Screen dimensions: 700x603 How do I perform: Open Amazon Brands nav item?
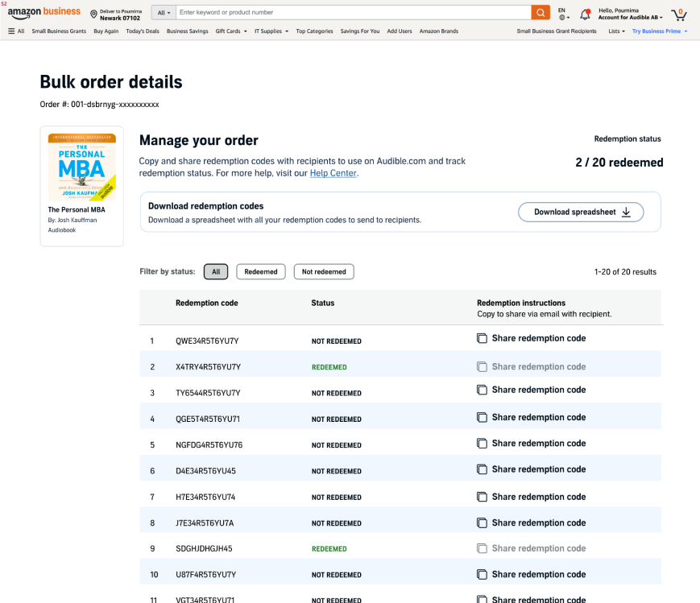(x=439, y=31)
